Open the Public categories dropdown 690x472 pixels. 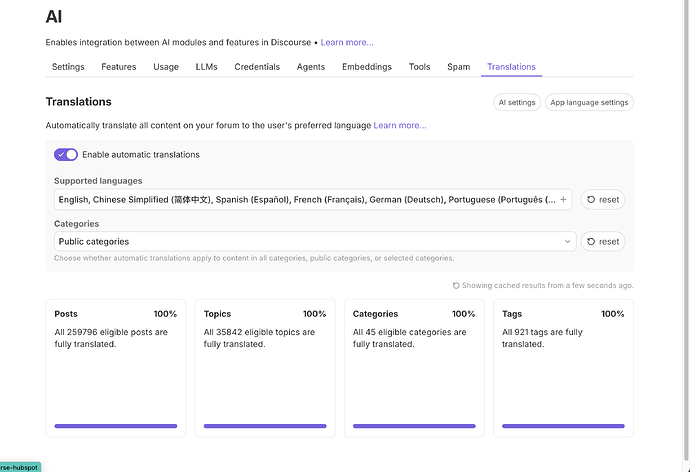tap(315, 241)
